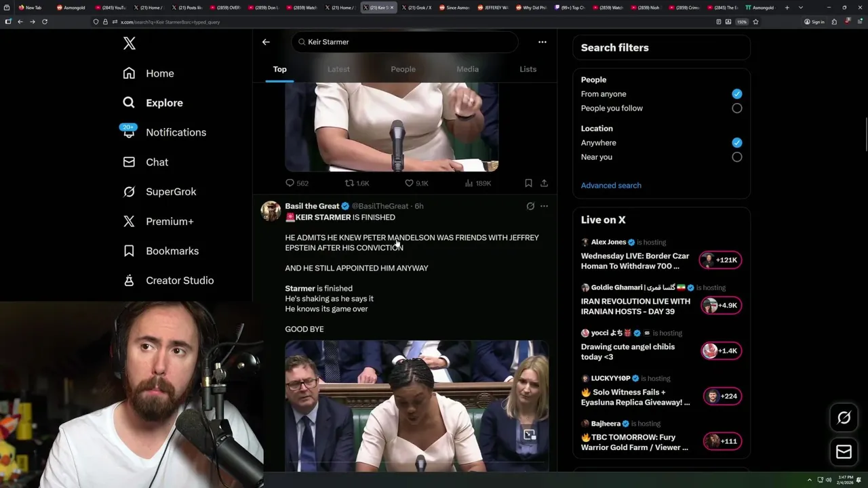
Task: Click the Chat envelope icon
Action: click(x=129, y=162)
